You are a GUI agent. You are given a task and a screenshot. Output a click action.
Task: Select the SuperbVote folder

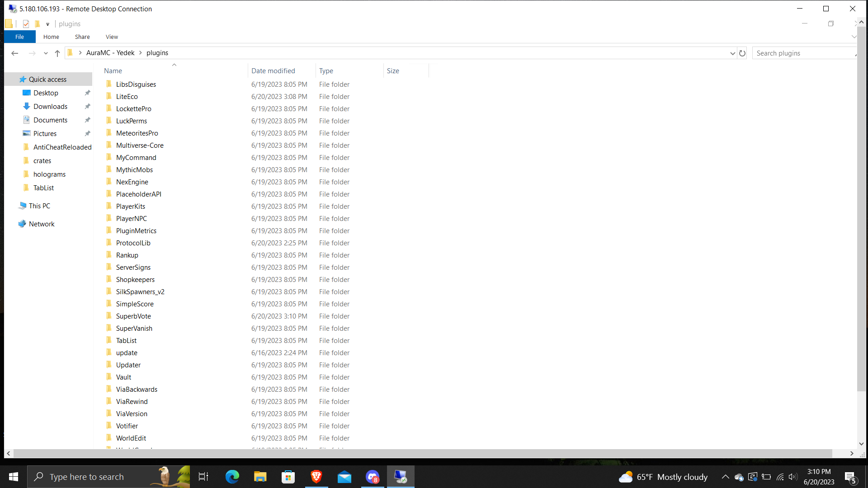[x=133, y=316]
